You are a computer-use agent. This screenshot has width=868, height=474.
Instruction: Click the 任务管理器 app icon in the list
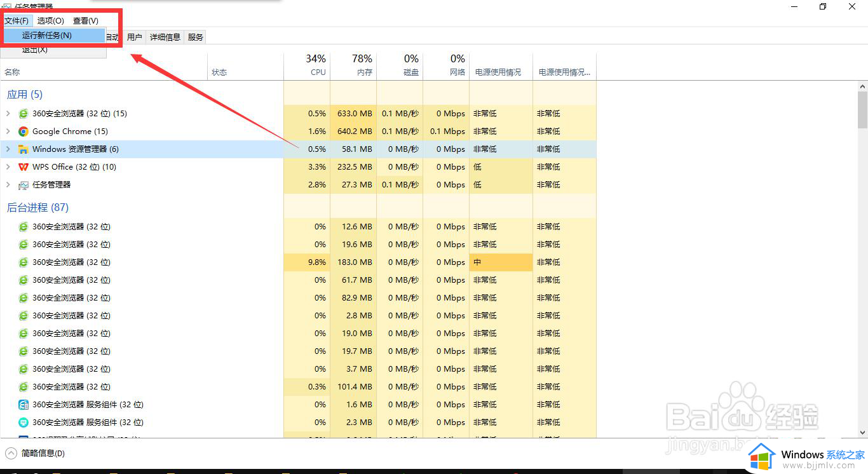point(24,185)
